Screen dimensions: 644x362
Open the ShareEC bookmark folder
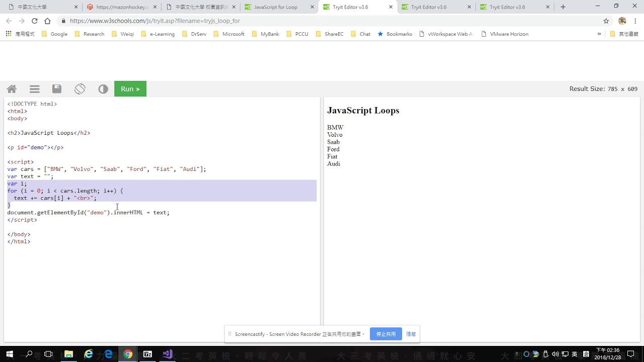pos(329,34)
